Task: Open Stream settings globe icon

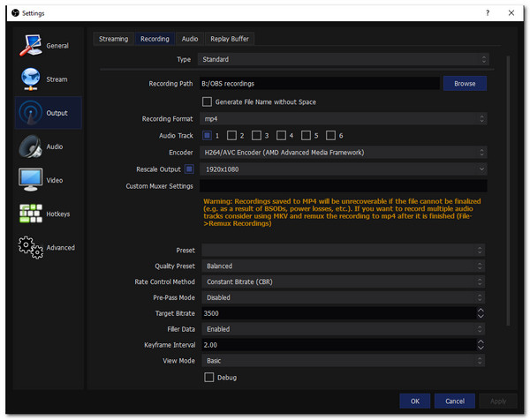Action: (30, 79)
